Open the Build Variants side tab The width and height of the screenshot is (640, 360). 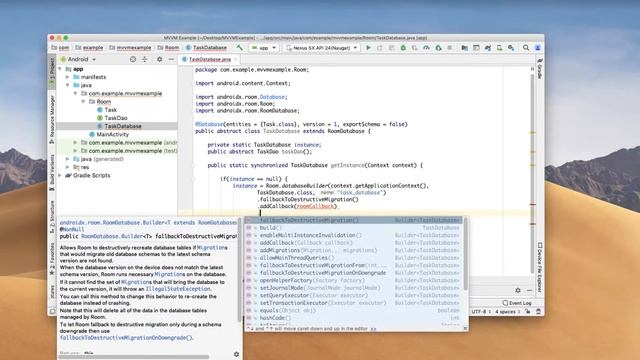[x=52, y=173]
